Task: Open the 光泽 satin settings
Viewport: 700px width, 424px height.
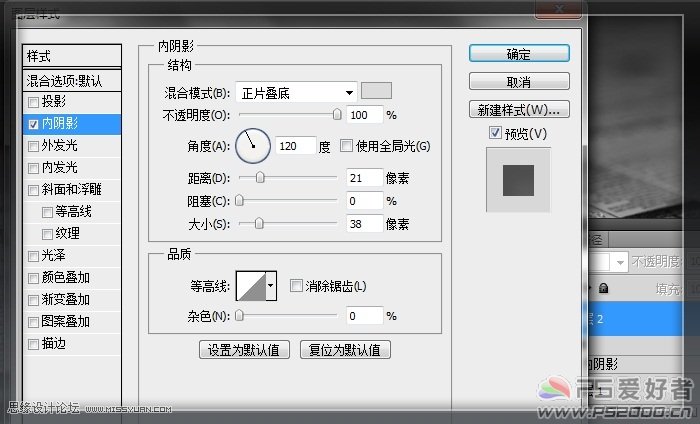Action: click(54, 255)
